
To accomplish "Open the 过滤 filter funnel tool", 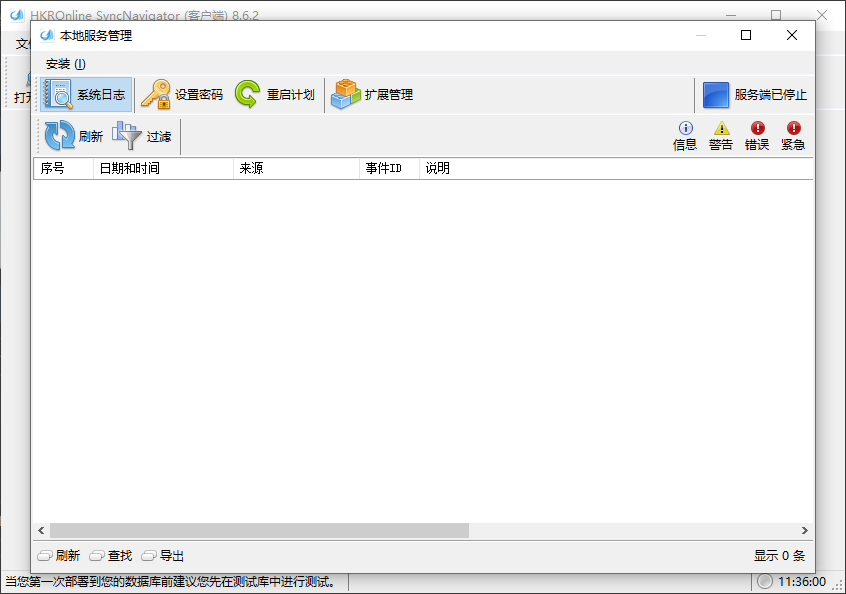I will pyautogui.click(x=141, y=135).
